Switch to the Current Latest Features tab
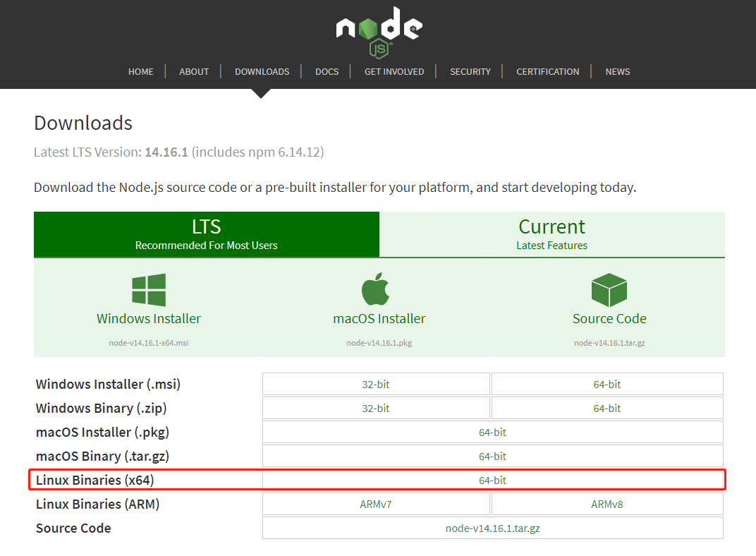Viewport: 756px width, 556px height. tap(552, 234)
